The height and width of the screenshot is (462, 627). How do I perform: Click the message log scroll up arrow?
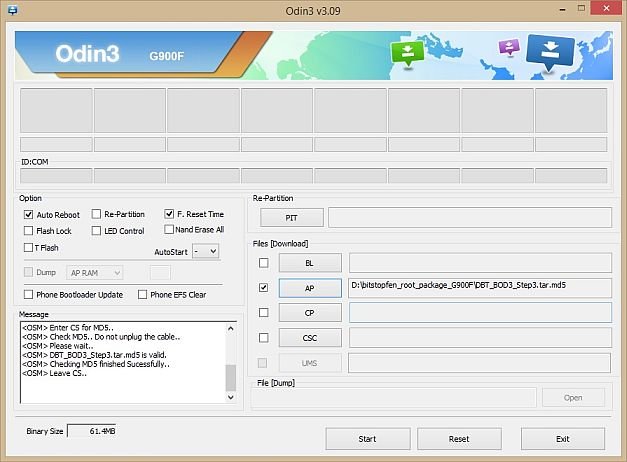point(231,328)
